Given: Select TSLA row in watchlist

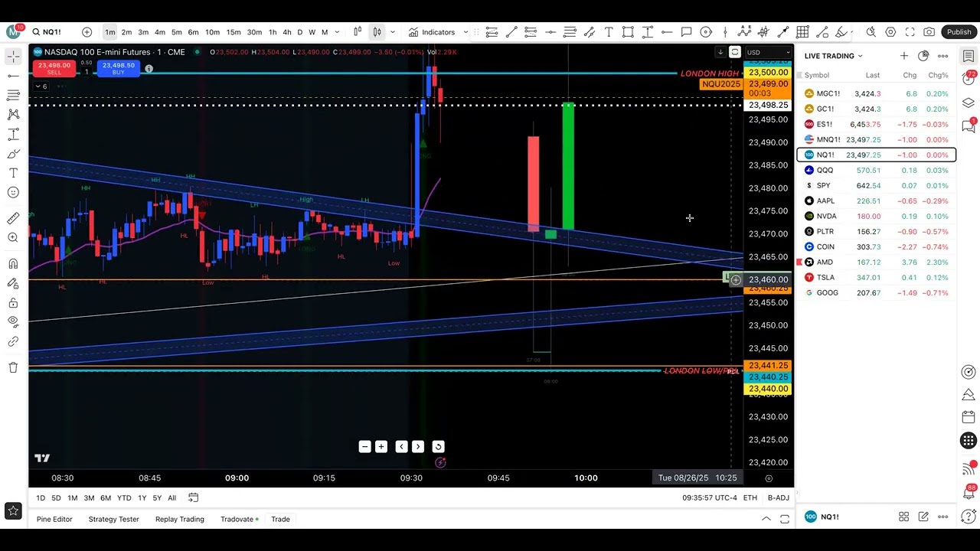Looking at the screenshot, I should click(x=877, y=277).
